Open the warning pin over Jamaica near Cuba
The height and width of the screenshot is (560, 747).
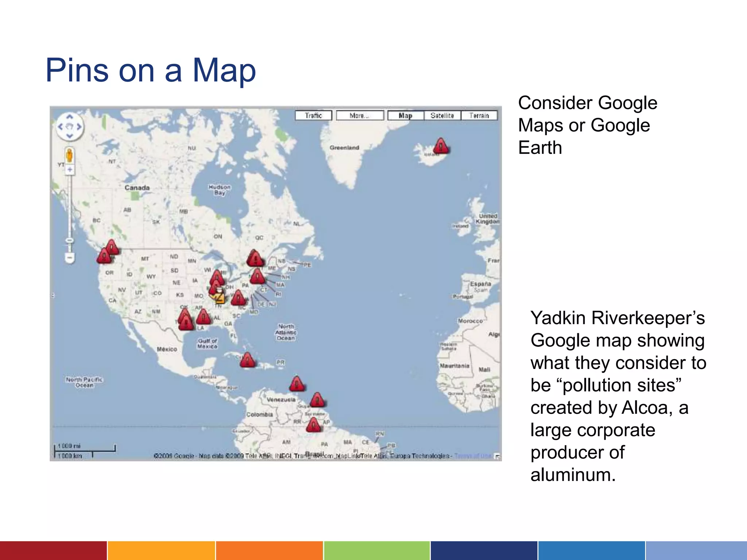click(248, 359)
